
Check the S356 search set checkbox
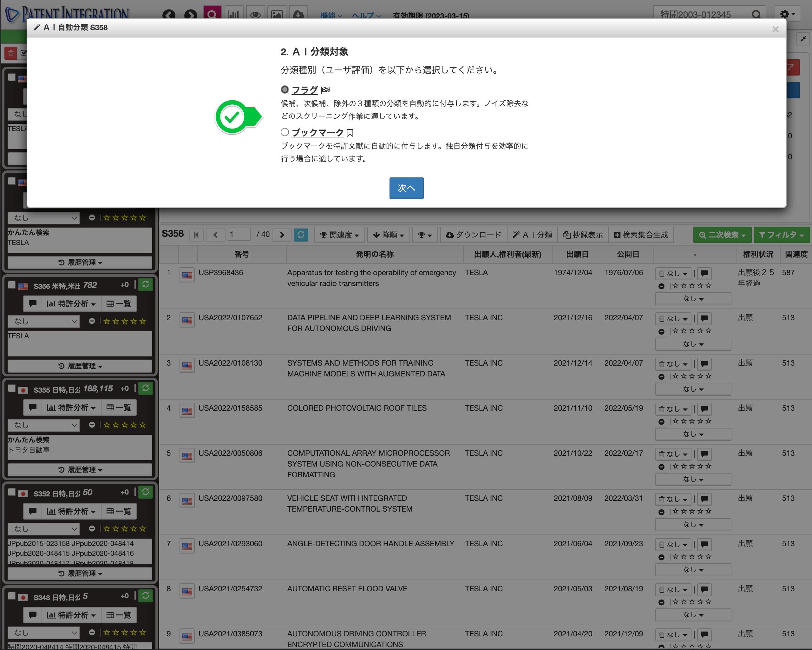[x=12, y=284]
